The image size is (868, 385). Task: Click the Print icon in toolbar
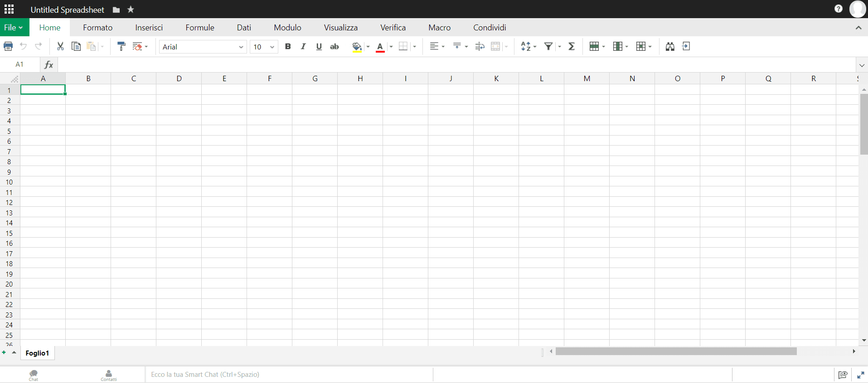click(x=8, y=46)
